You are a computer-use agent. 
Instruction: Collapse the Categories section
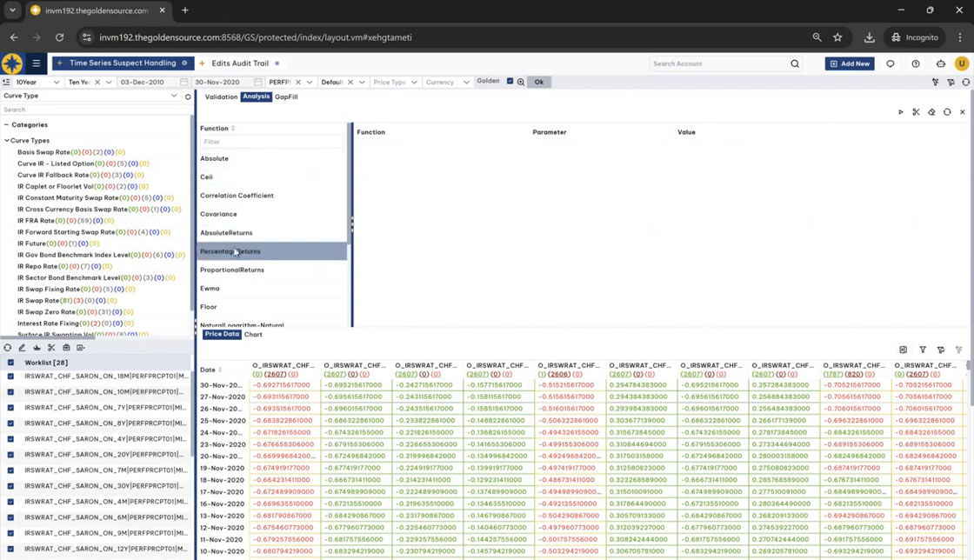tap(6, 125)
